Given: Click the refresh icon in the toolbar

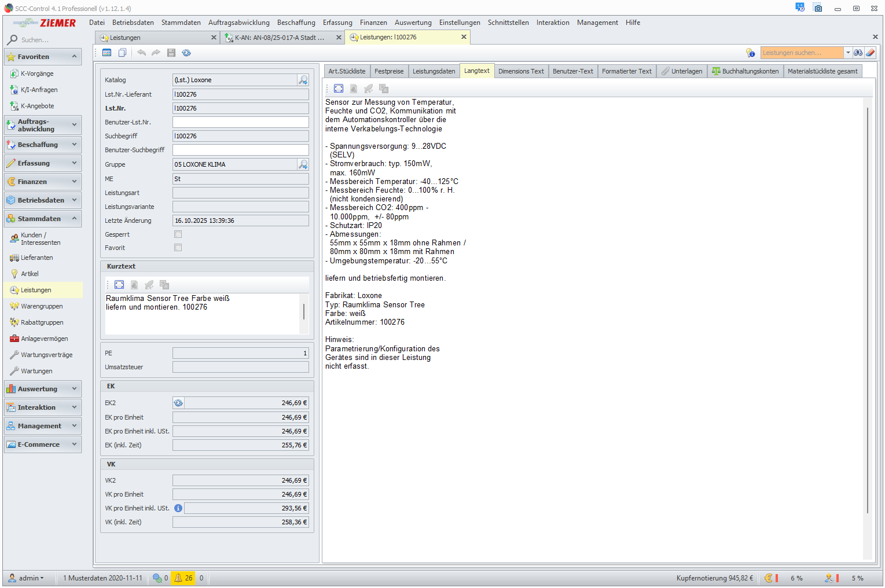Looking at the screenshot, I should click(x=186, y=53).
